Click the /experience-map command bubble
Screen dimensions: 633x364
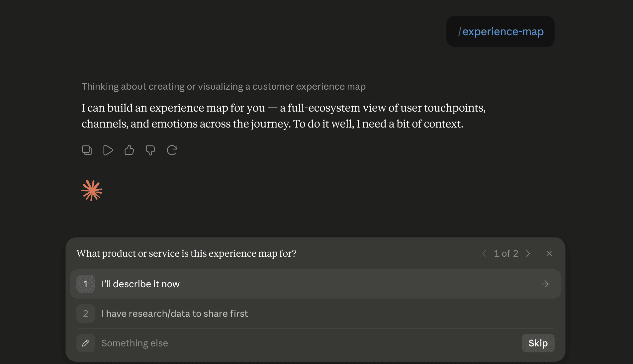click(x=500, y=32)
